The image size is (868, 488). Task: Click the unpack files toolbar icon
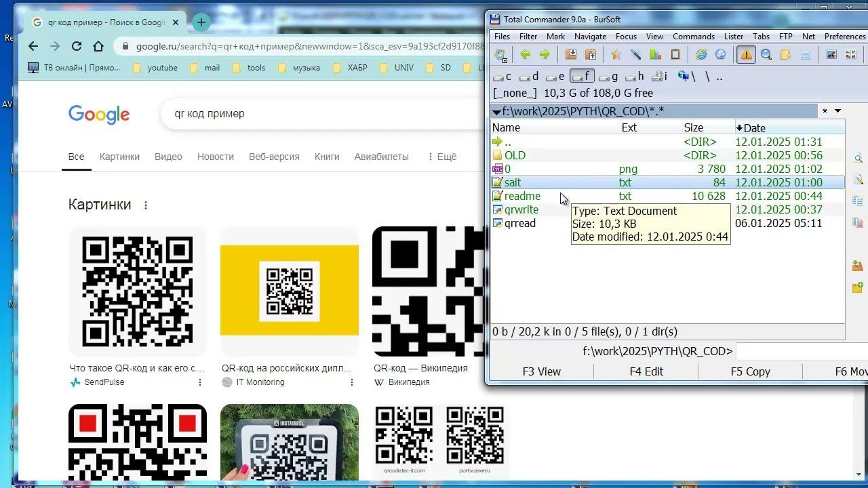(x=591, y=55)
